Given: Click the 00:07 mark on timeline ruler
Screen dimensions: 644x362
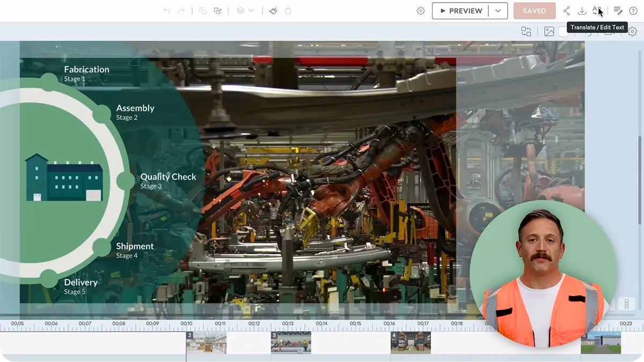Looking at the screenshot, I should click(x=85, y=324).
